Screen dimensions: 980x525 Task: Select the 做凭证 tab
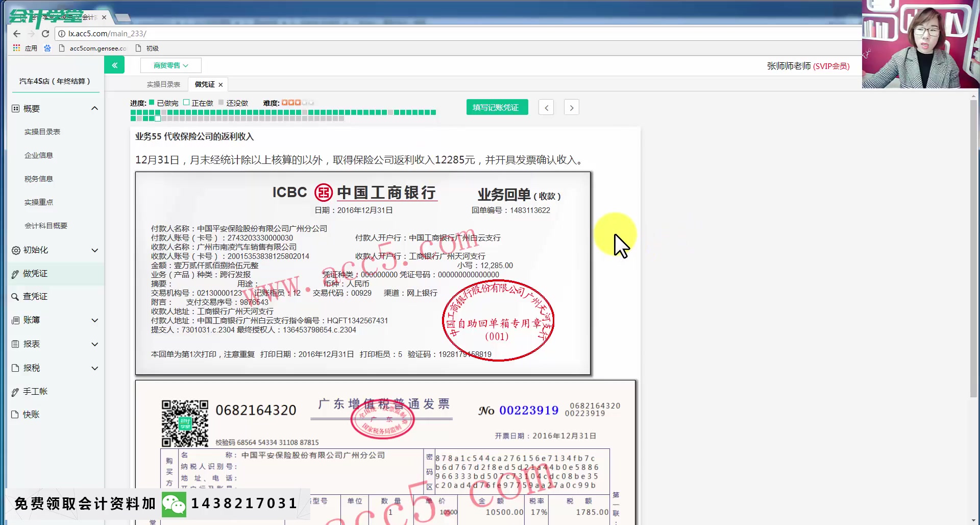(x=204, y=84)
